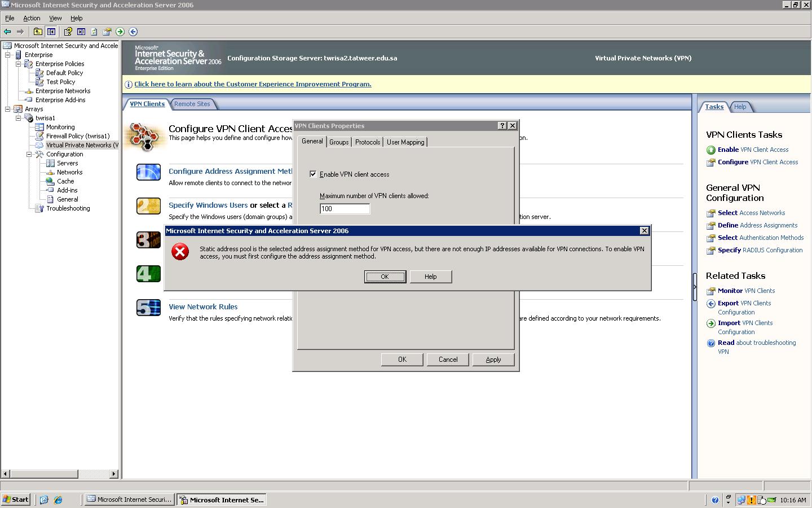Click the yellow question-mark Help toolbar icon
Image resolution: width=812 pixels, height=508 pixels.
pyautogui.click(x=68, y=32)
